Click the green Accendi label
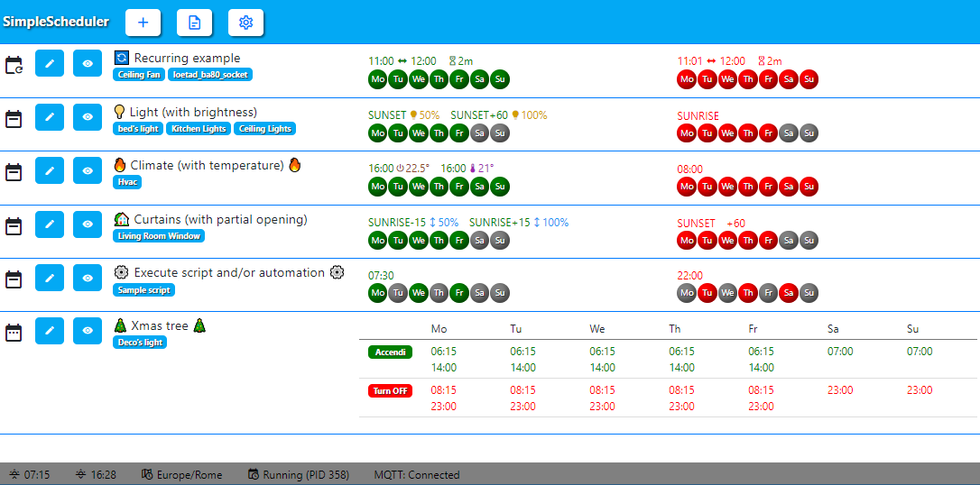The height and width of the screenshot is (485, 980). [x=391, y=352]
